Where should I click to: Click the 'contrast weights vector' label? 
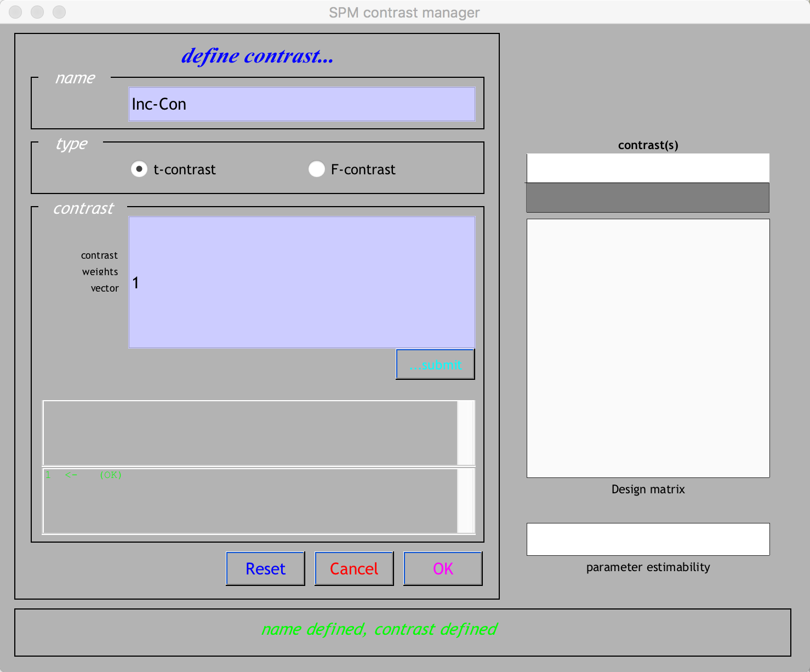pyautogui.click(x=100, y=272)
